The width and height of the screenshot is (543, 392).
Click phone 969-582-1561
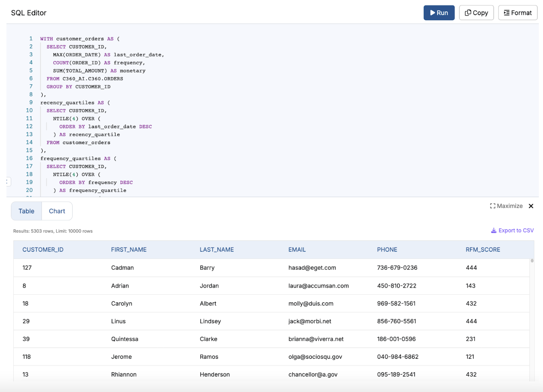click(x=396, y=303)
